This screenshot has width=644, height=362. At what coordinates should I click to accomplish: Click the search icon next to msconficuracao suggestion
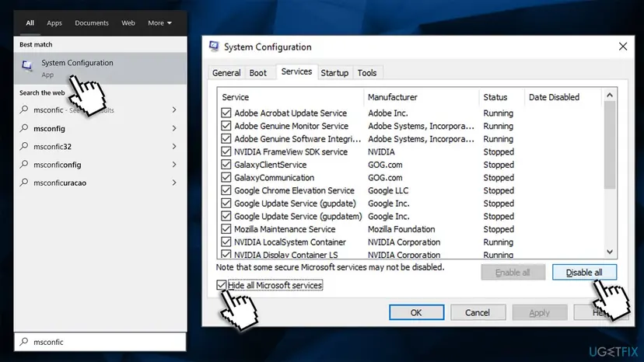24,183
